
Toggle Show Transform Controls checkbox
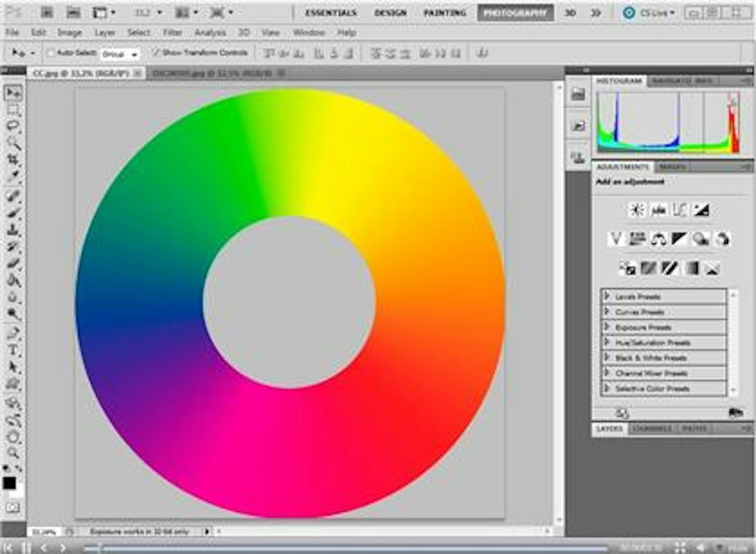[x=156, y=53]
